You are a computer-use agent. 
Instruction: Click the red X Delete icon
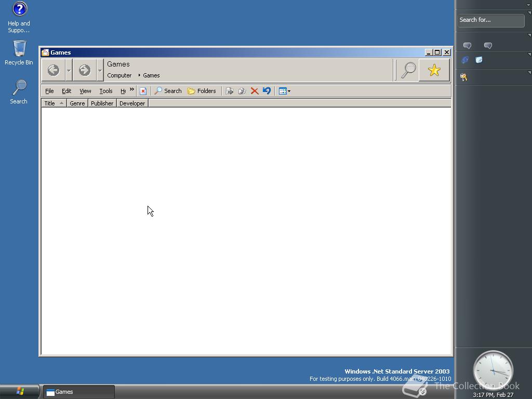(255, 91)
